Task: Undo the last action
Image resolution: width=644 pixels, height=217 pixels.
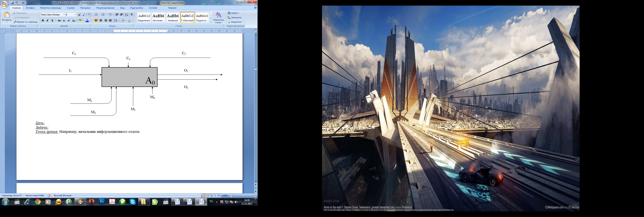Action: (x=17, y=2)
